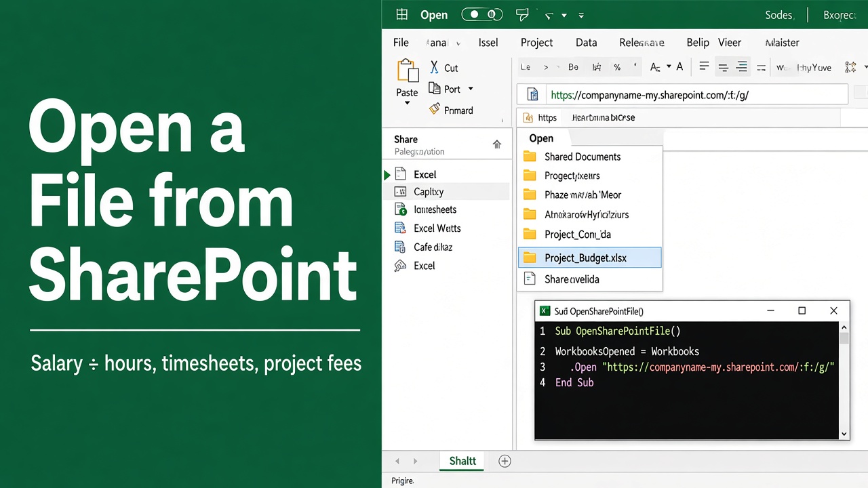
Task: Open the Mlaister ribbon tab
Action: pyautogui.click(x=782, y=42)
